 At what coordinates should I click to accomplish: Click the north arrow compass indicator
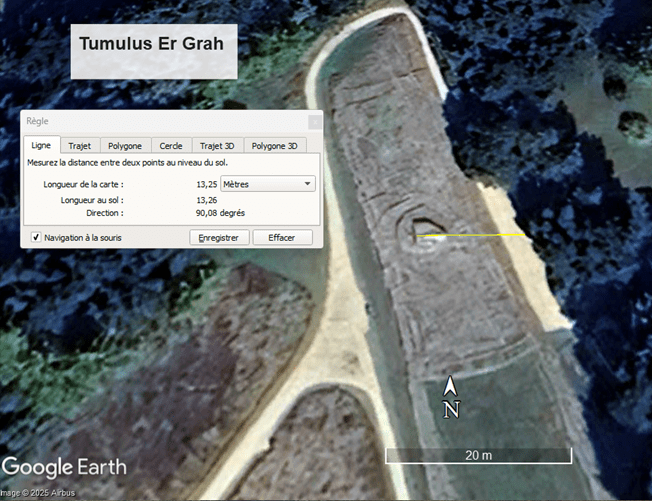click(x=451, y=397)
